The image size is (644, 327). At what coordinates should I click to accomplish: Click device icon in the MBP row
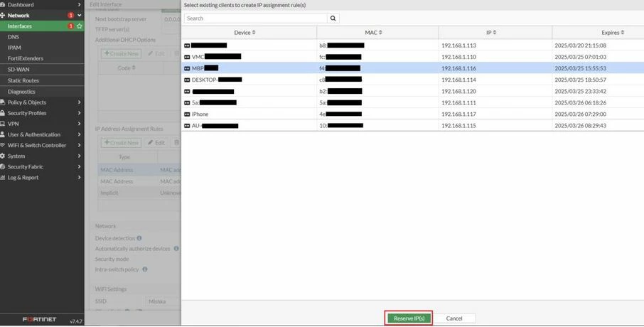coord(187,69)
